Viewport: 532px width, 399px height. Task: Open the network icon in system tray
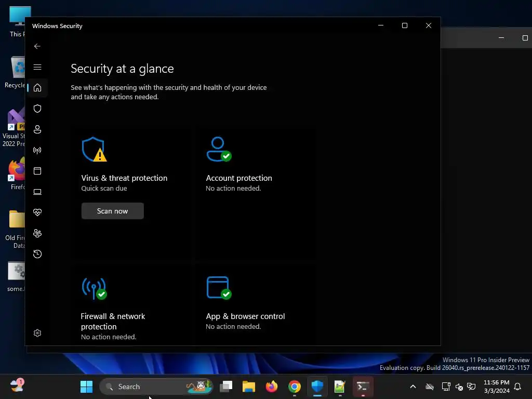point(446,387)
